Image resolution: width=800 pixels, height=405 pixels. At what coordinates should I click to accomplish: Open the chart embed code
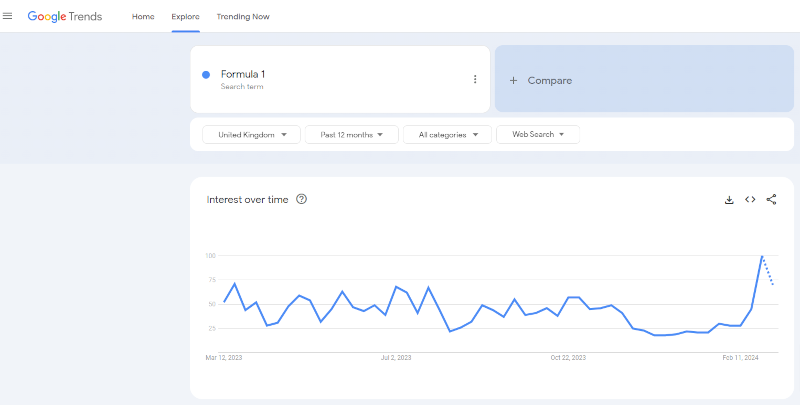point(750,199)
